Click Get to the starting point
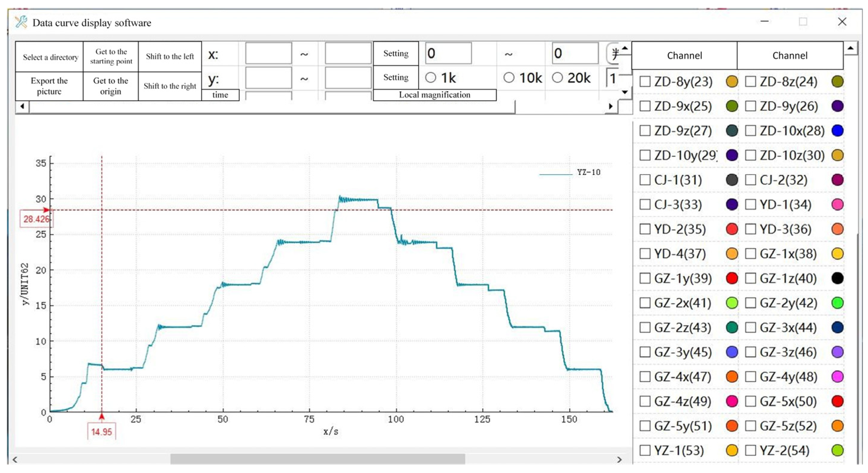Viewport: 868px width, 473px height. tap(111, 57)
